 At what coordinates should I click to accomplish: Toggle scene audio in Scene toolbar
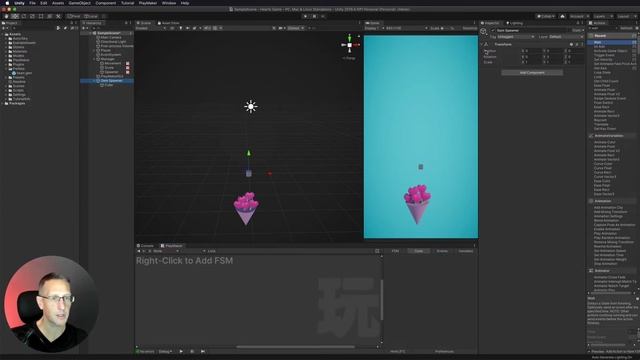(187, 28)
